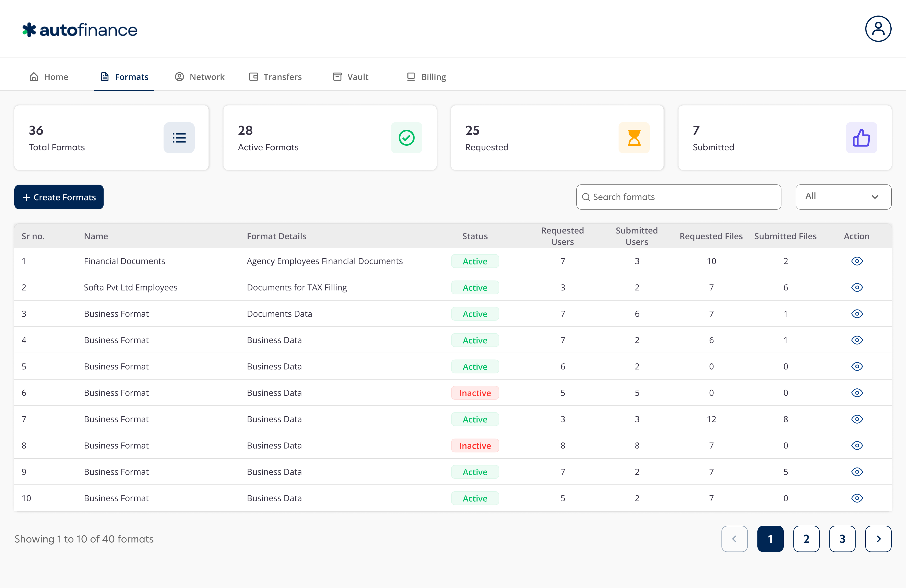Select page 1 in pagination

tap(770, 539)
